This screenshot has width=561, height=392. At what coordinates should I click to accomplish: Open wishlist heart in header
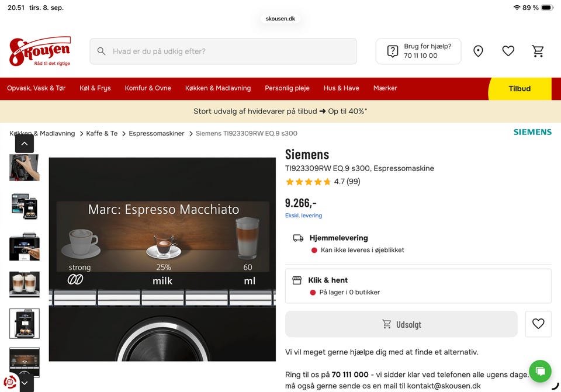coord(508,51)
